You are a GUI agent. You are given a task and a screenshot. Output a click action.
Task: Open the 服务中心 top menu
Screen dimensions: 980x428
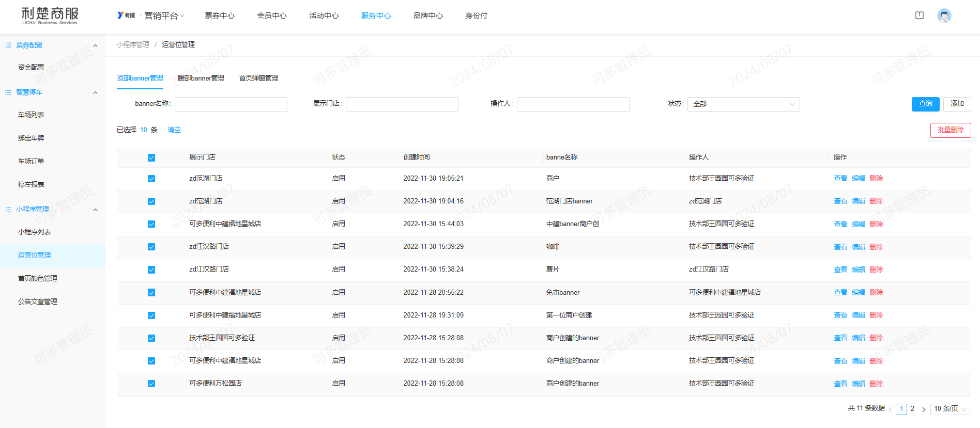(376, 16)
